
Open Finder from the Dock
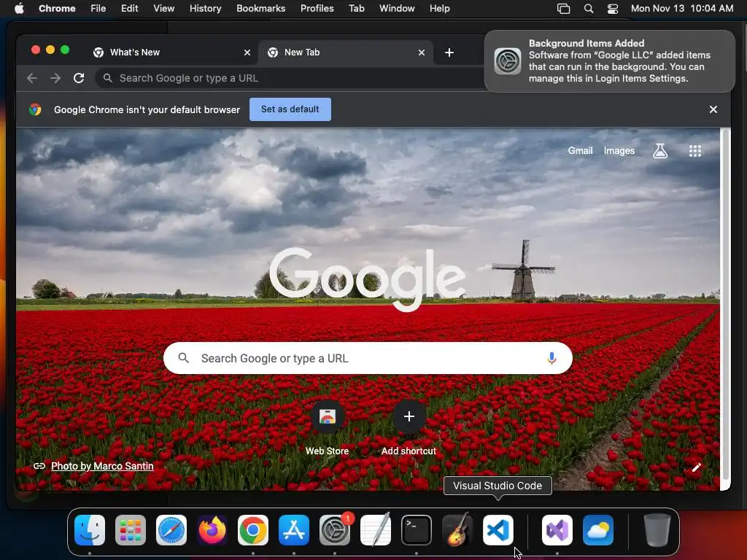(90, 530)
